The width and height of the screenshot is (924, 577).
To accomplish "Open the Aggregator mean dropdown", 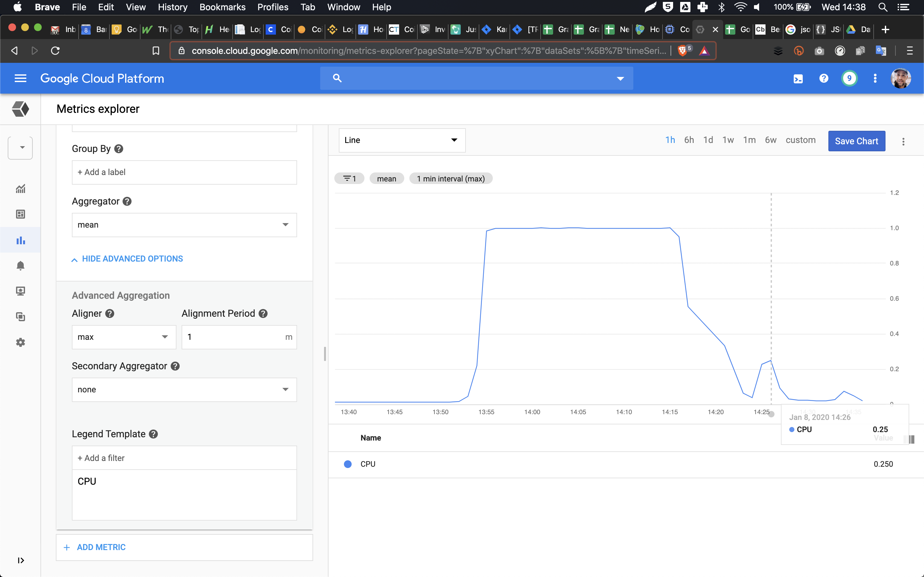I will [x=184, y=225].
